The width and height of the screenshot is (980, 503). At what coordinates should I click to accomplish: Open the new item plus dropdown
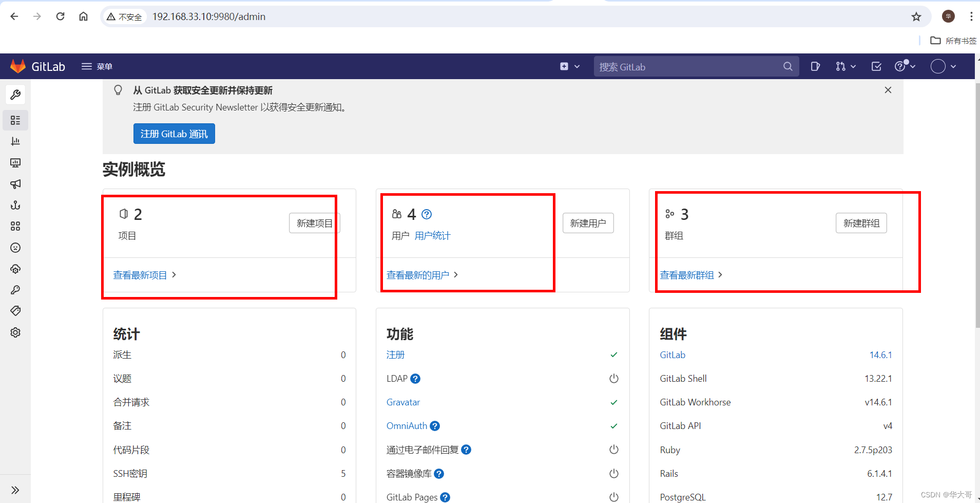click(x=570, y=66)
